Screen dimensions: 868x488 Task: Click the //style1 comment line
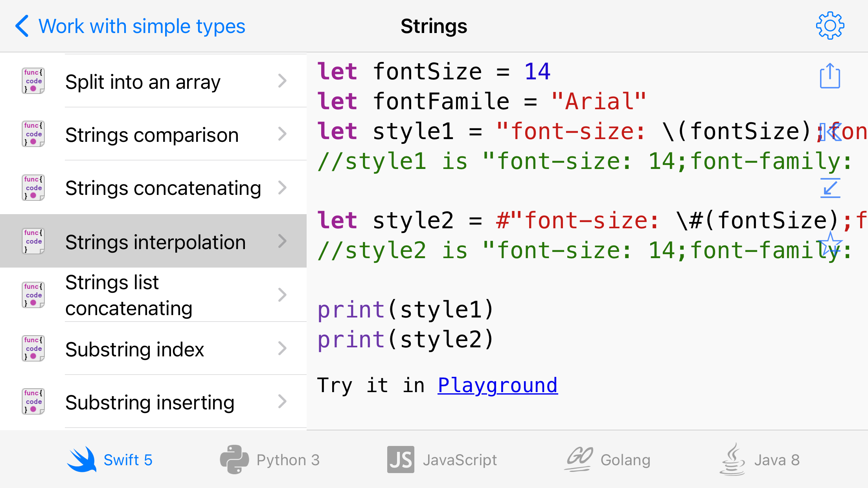click(x=585, y=161)
